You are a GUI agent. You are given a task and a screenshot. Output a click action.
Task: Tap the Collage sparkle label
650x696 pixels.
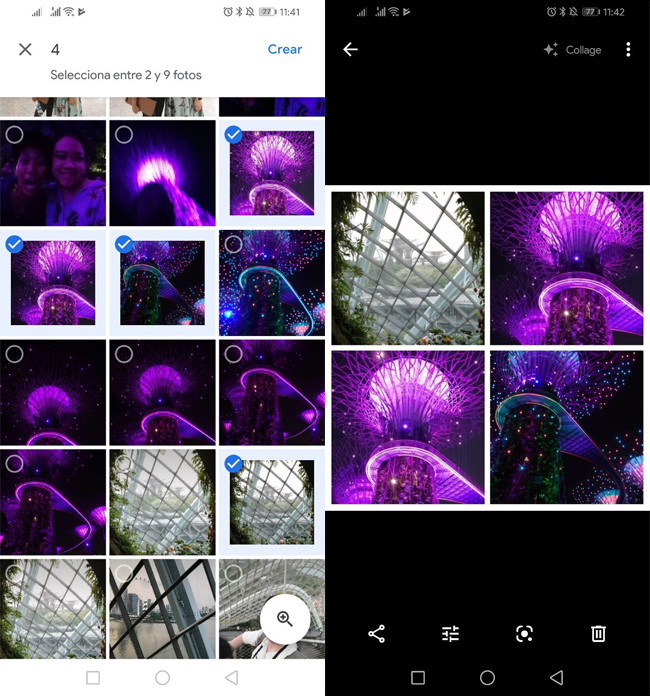click(x=573, y=50)
